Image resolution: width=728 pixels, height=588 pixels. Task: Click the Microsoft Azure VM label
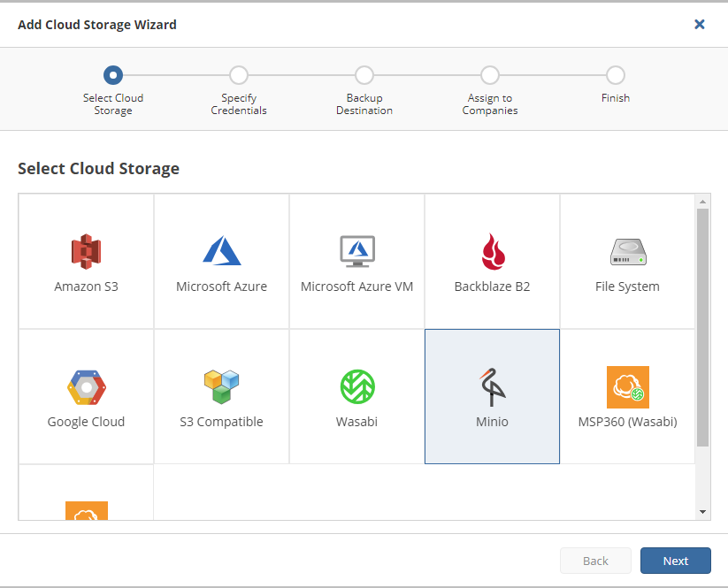tap(357, 286)
